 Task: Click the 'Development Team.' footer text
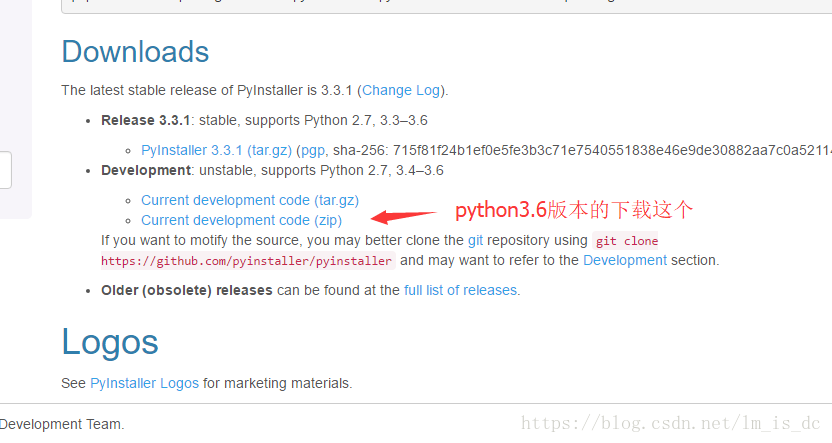62,424
